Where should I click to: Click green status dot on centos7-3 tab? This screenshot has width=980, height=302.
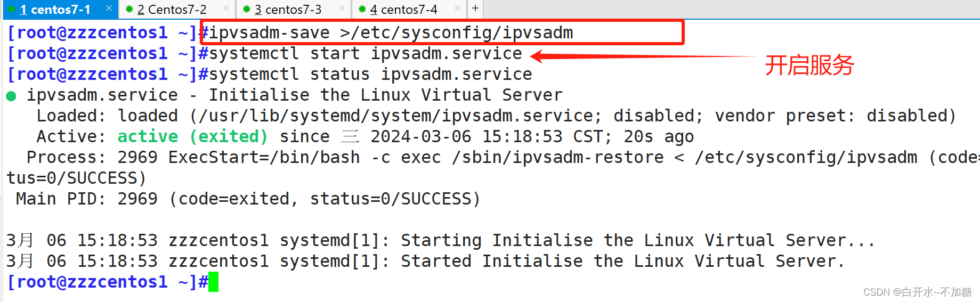point(246,9)
